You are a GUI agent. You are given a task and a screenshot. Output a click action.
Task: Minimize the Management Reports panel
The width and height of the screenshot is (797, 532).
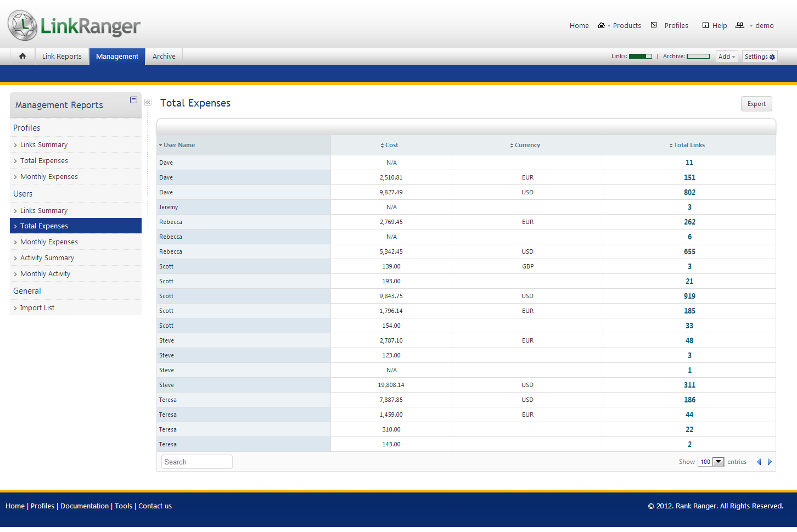[x=133, y=100]
